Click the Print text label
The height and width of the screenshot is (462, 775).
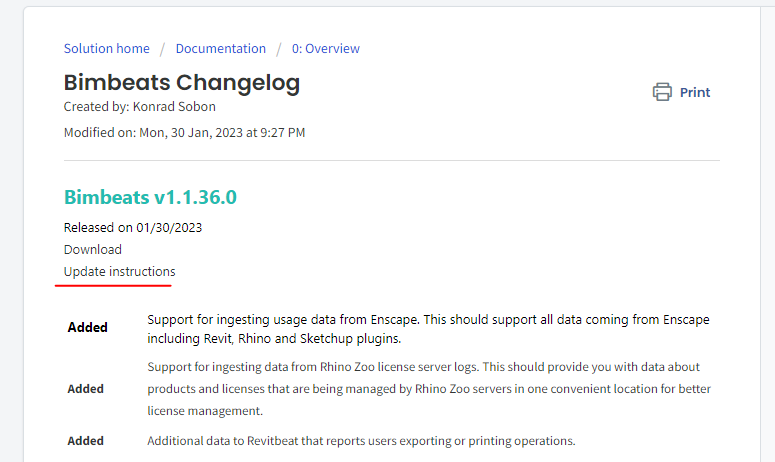(x=694, y=92)
